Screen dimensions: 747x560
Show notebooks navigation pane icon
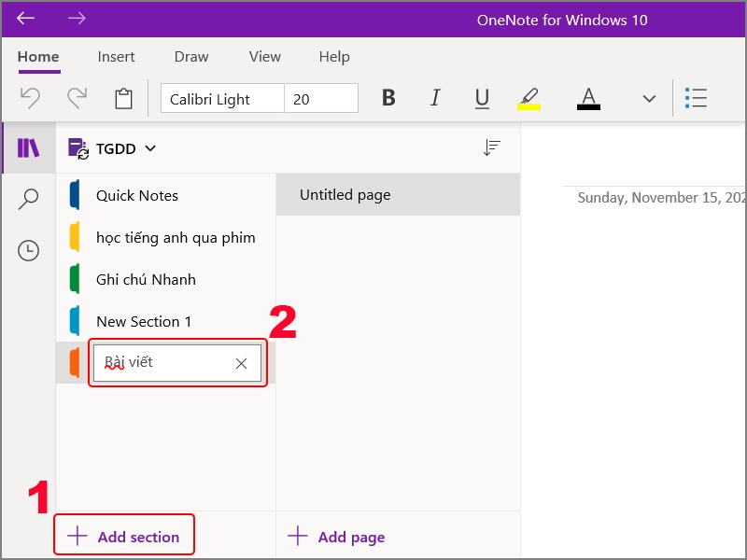[x=29, y=148]
